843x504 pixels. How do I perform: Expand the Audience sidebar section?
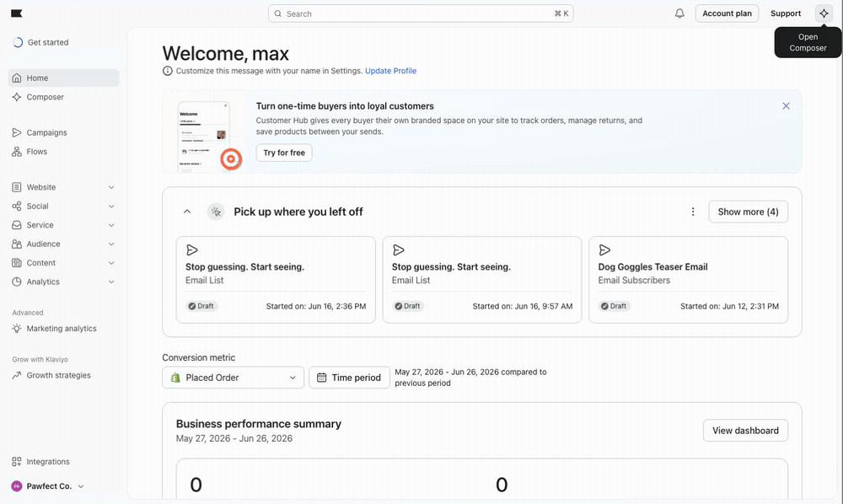point(111,244)
